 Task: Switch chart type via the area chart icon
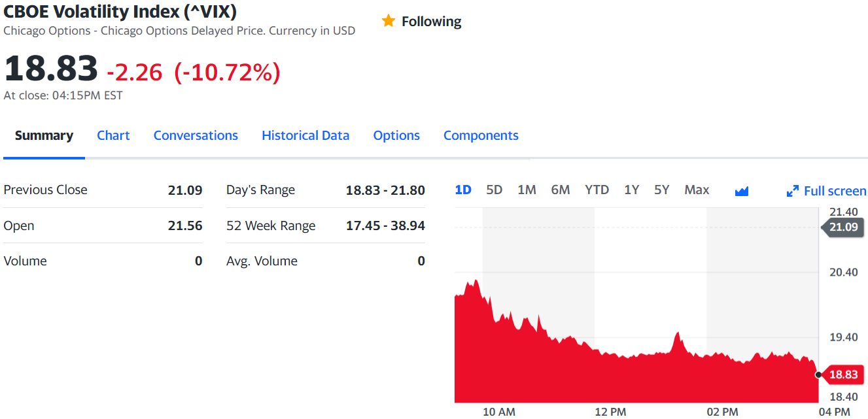pos(742,191)
